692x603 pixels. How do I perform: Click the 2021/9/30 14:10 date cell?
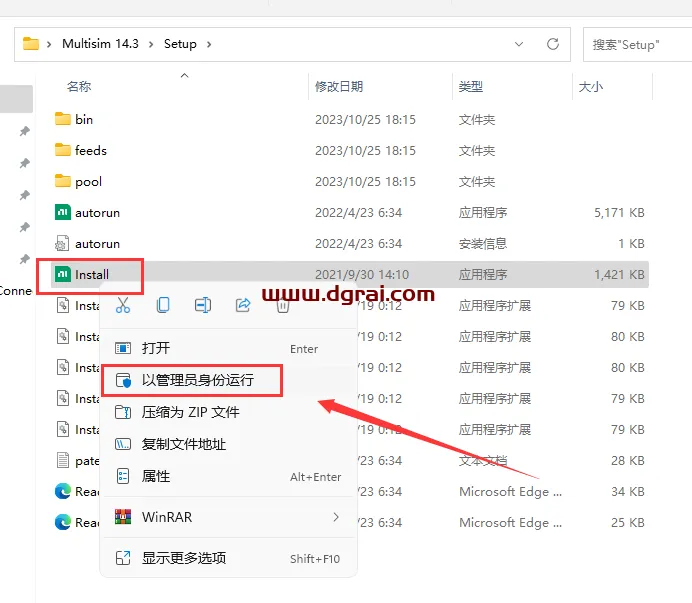pos(361,275)
